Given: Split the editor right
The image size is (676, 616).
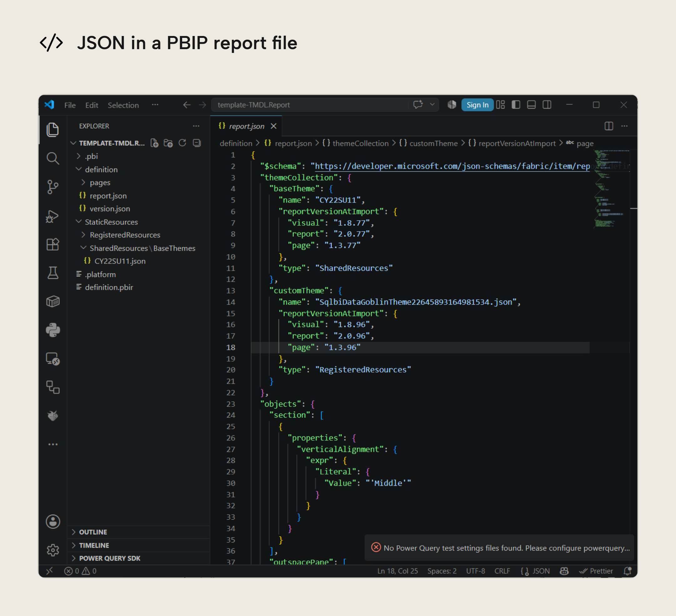Looking at the screenshot, I should [x=609, y=126].
